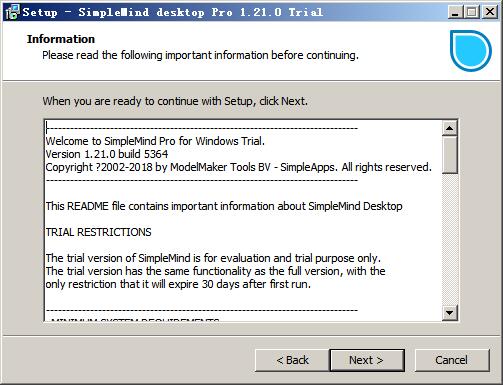
Task: Click the expire 30 days text line
Action: [178, 284]
